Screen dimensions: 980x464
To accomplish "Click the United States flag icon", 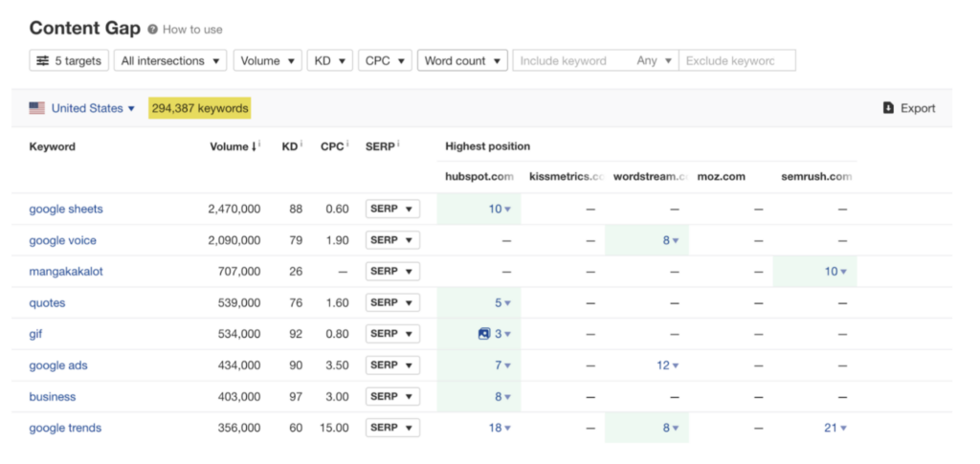I will pyautogui.click(x=37, y=108).
